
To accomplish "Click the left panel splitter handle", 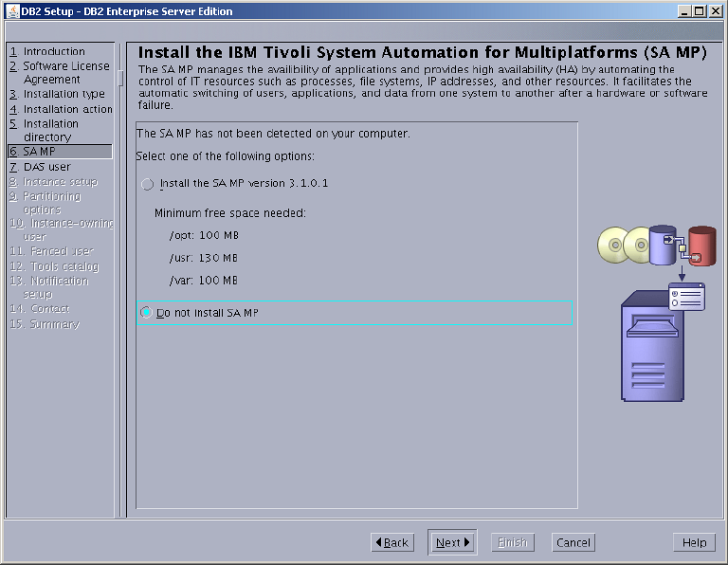I will point(120,78).
